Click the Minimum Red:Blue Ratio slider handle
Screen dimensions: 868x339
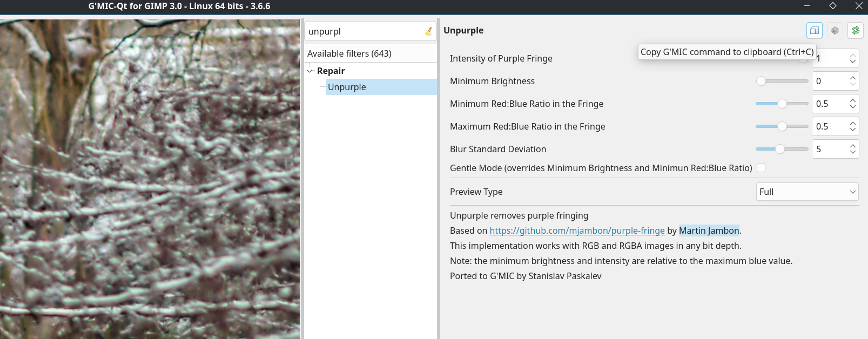pos(782,104)
